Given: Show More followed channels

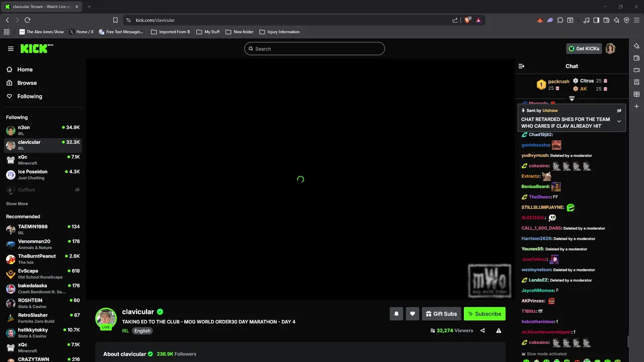Looking at the screenshot, I should 17,204.
